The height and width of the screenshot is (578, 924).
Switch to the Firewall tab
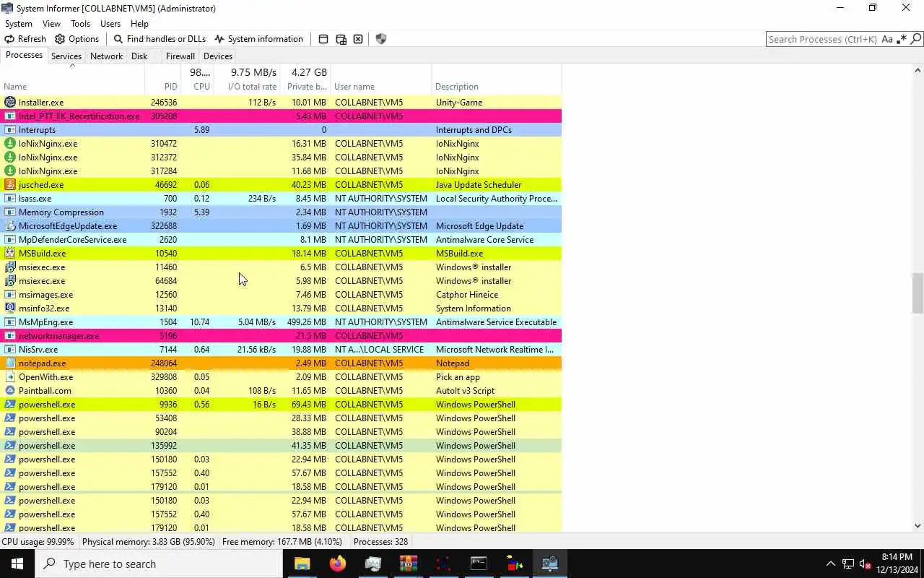coord(180,56)
